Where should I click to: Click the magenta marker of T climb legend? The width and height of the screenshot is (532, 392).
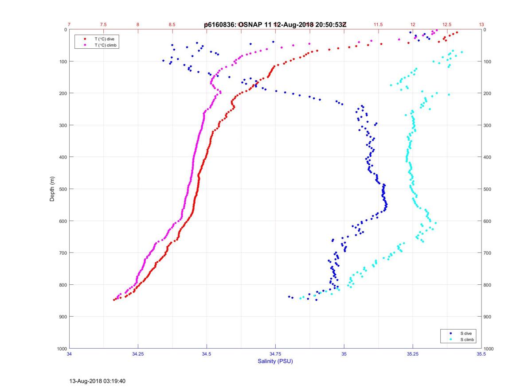point(85,45)
